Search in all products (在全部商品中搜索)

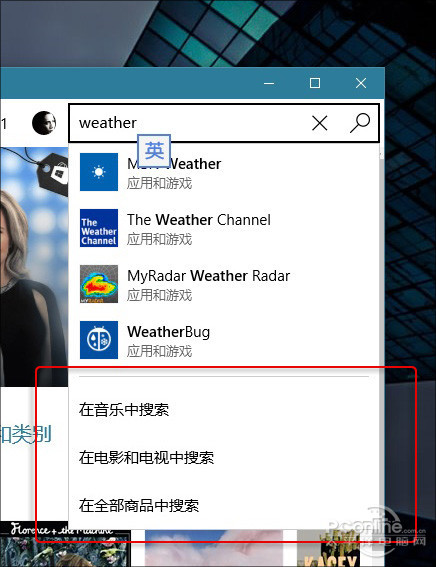(139, 505)
